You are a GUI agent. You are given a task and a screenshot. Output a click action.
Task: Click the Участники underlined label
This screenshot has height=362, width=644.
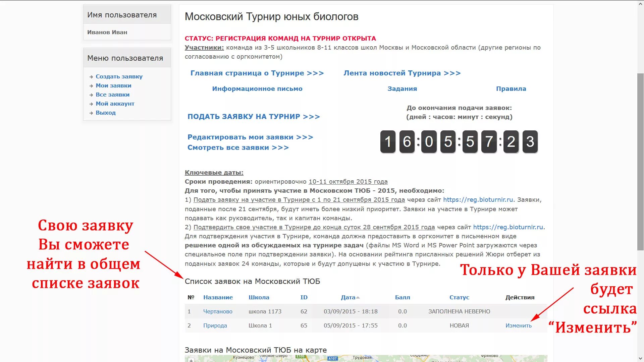[204, 48]
